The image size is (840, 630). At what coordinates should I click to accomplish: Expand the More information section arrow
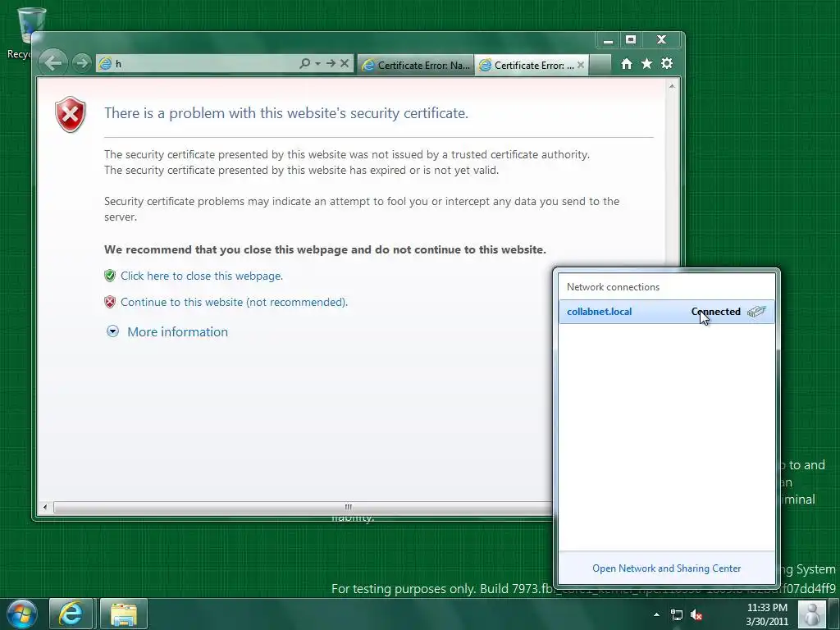(112, 331)
